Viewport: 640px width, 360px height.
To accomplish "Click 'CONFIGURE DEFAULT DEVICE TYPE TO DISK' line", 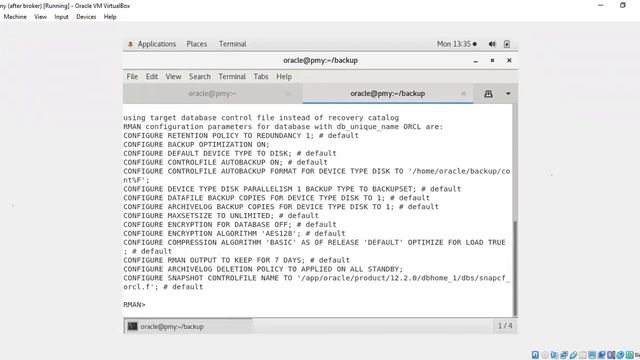I will point(230,153).
